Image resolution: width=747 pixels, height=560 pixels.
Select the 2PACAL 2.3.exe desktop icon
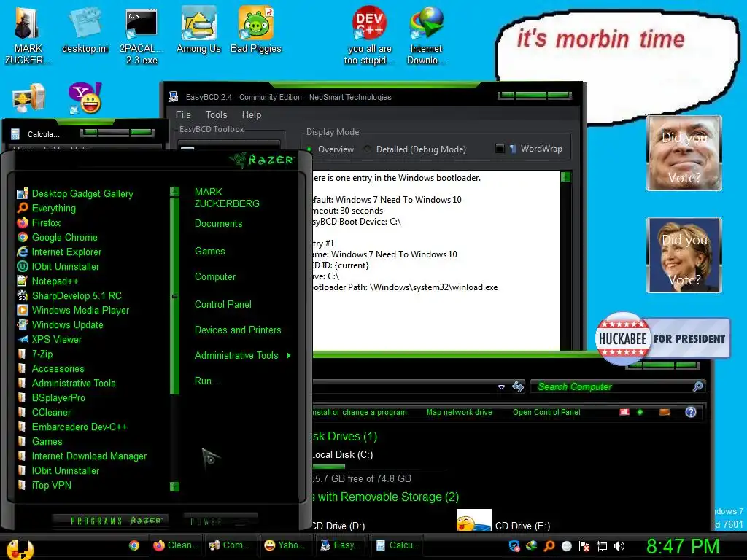pos(142,35)
